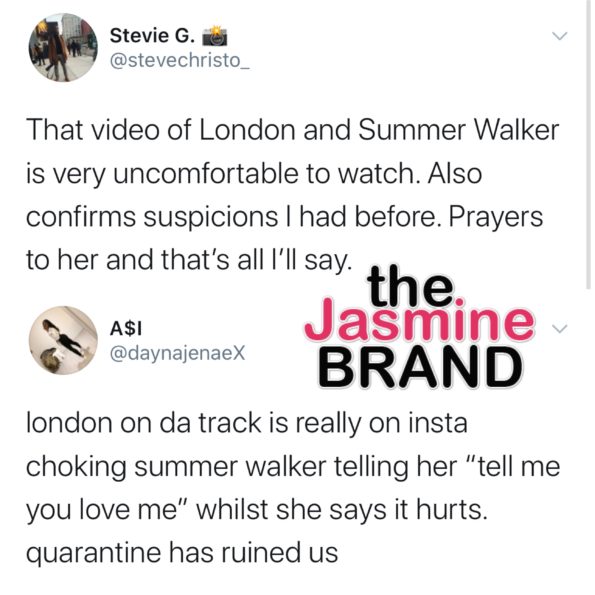Click the A$I display name

(126, 328)
